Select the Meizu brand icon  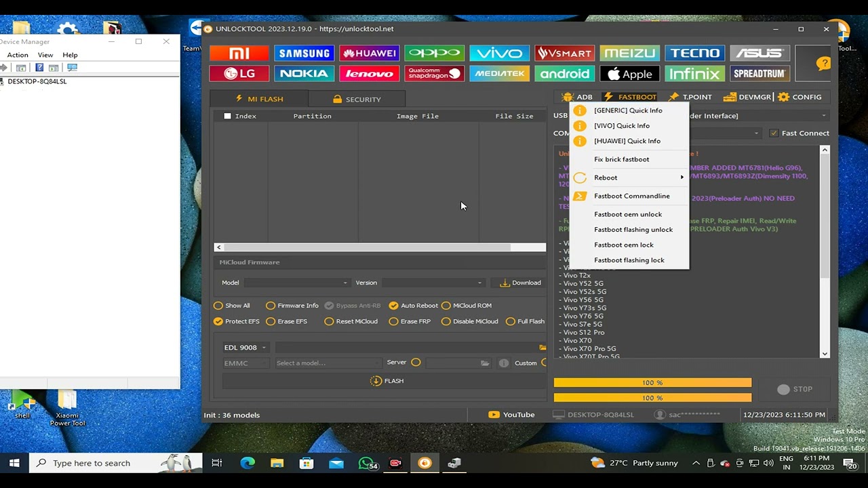tap(629, 53)
